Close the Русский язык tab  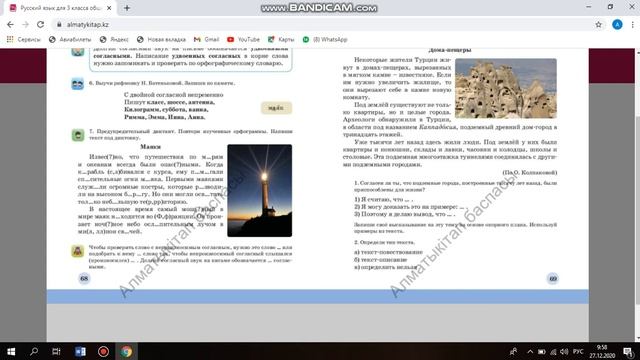(109, 8)
